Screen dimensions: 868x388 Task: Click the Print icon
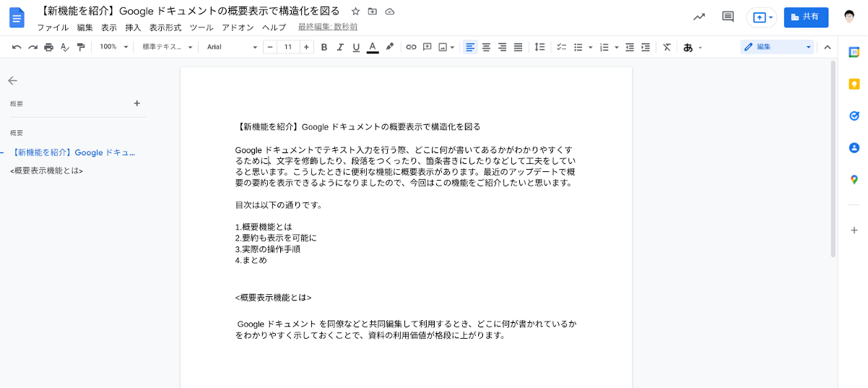click(x=48, y=47)
